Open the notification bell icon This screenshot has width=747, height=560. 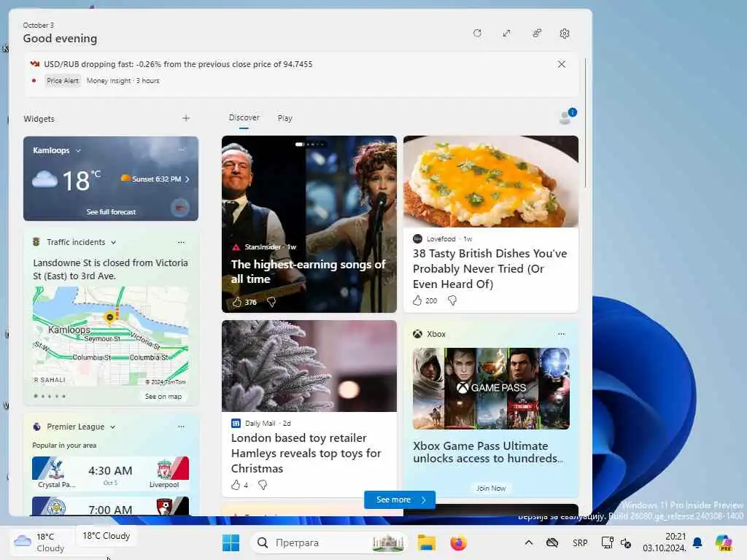[697, 542]
